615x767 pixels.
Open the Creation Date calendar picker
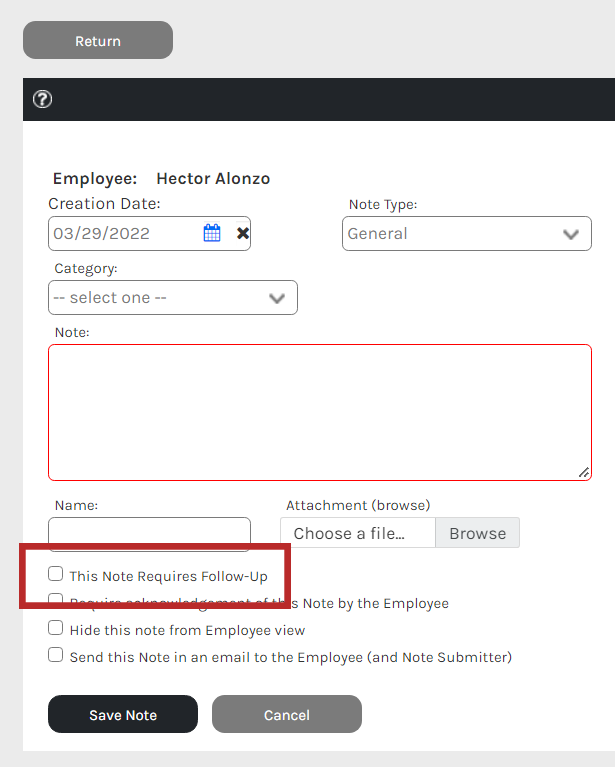(212, 233)
